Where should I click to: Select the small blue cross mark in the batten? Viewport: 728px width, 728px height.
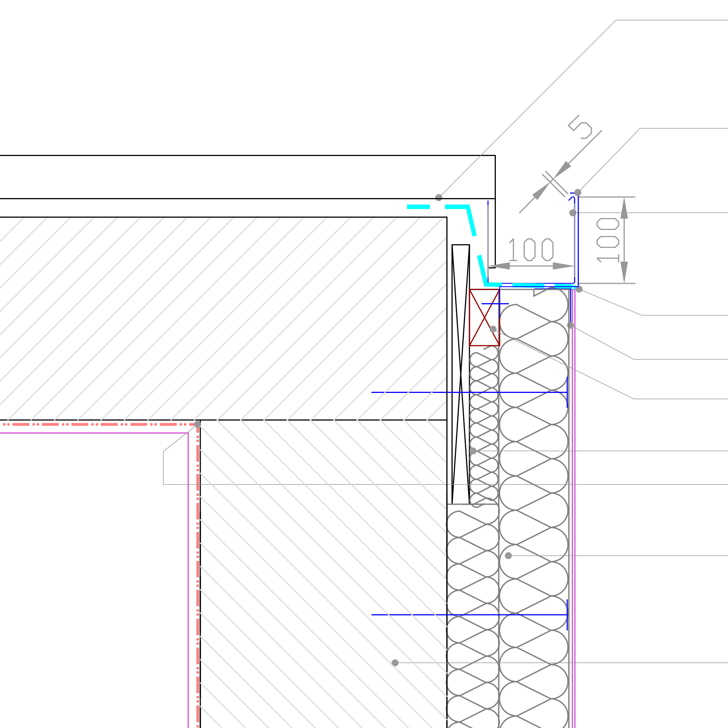(x=495, y=304)
